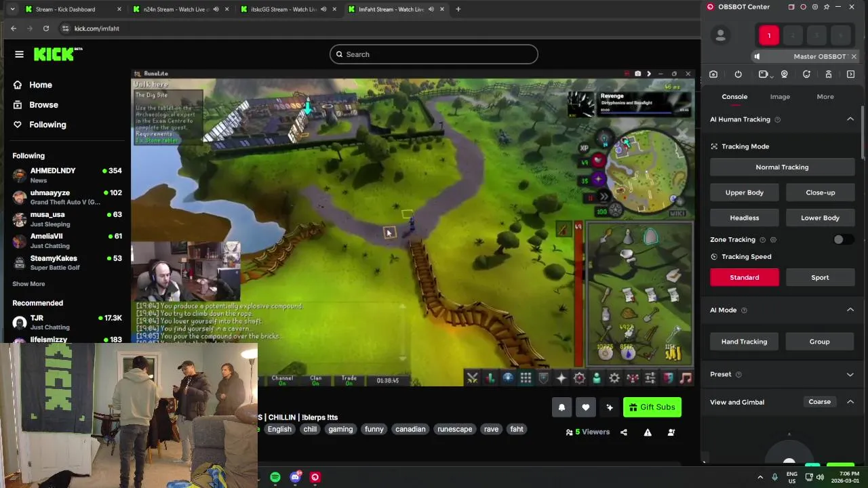Collapse the AI Human Tracking section
The height and width of the screenshot is (488, 868).
[x=850, y=119]
